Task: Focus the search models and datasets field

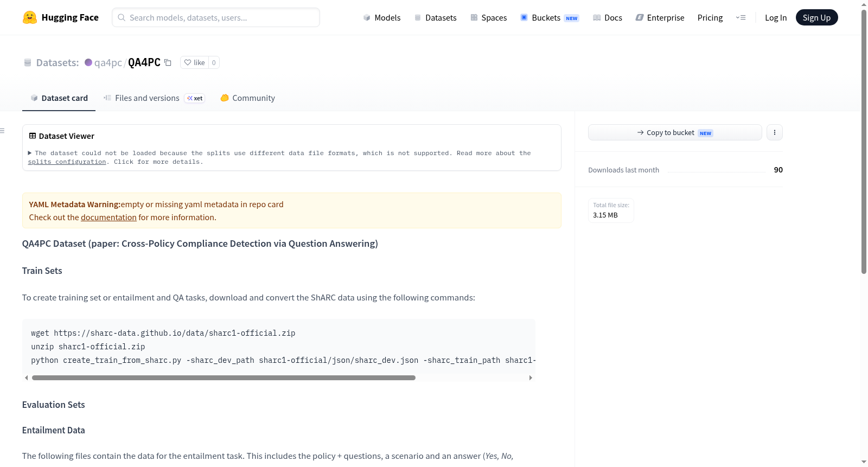Action: [216, 17]
